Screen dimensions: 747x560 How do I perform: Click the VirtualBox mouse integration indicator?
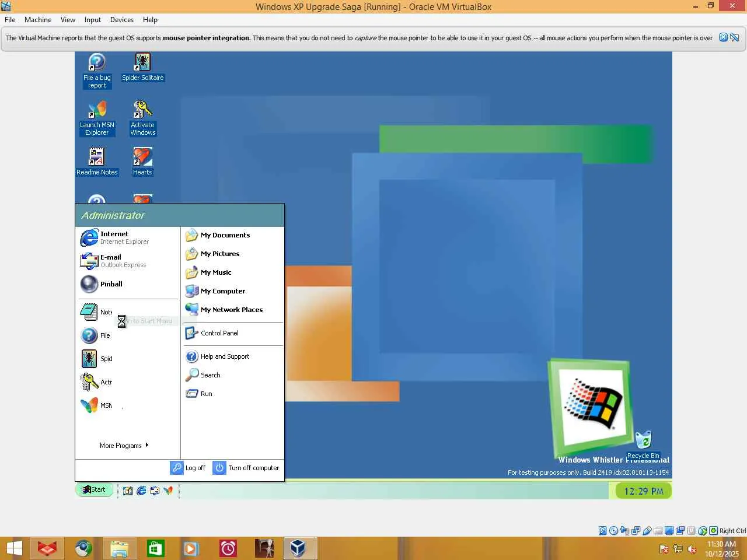point(702,531)
